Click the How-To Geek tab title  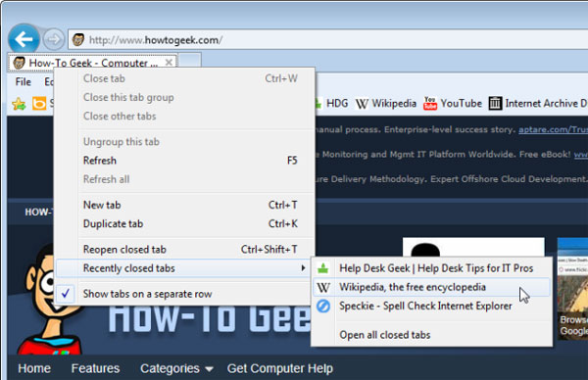click(93, 63)
